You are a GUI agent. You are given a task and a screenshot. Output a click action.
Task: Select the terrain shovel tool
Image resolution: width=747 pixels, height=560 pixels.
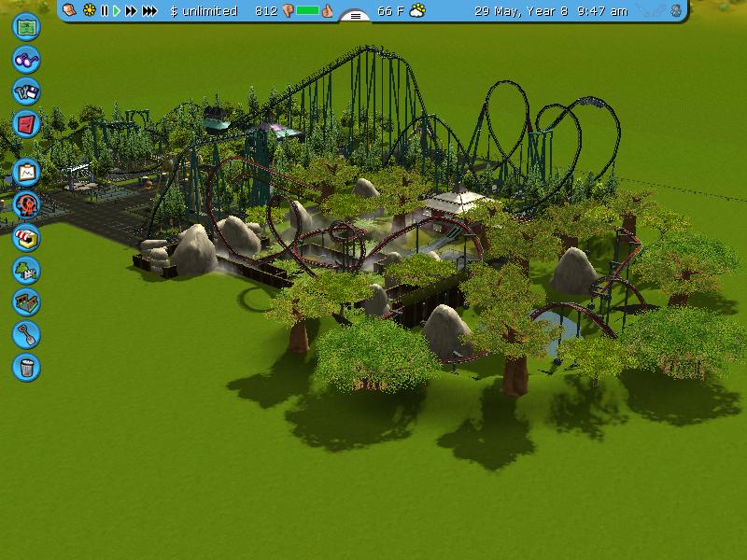coord(26,335)
